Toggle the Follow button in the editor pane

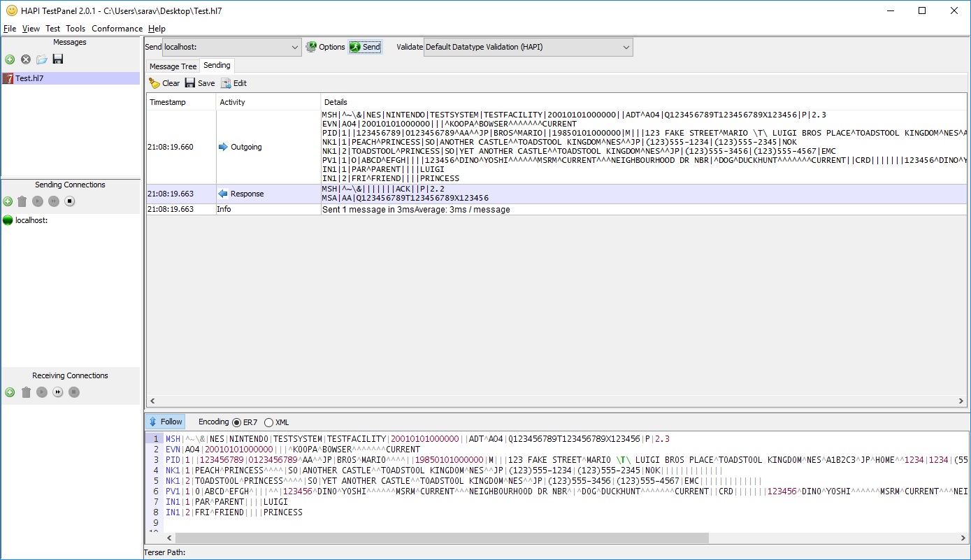pyautogui.click(x=165, y=422)
